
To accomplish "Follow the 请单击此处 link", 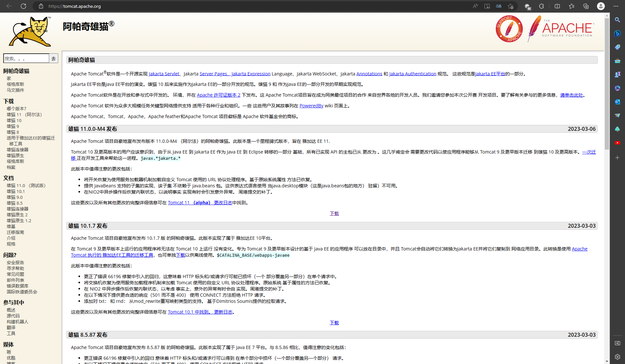I will click(571, 95).
